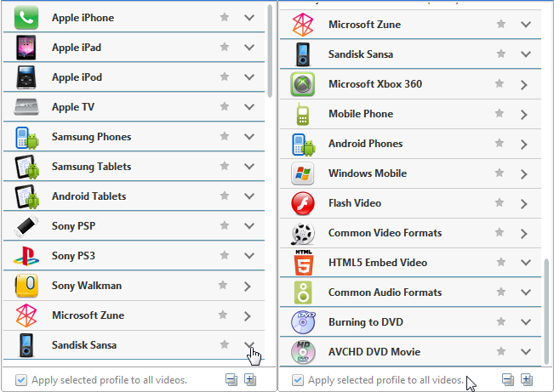554x392 pixels.
Task: Click the Burning to DVD disc icon
Action: click(x=303, y=322)
